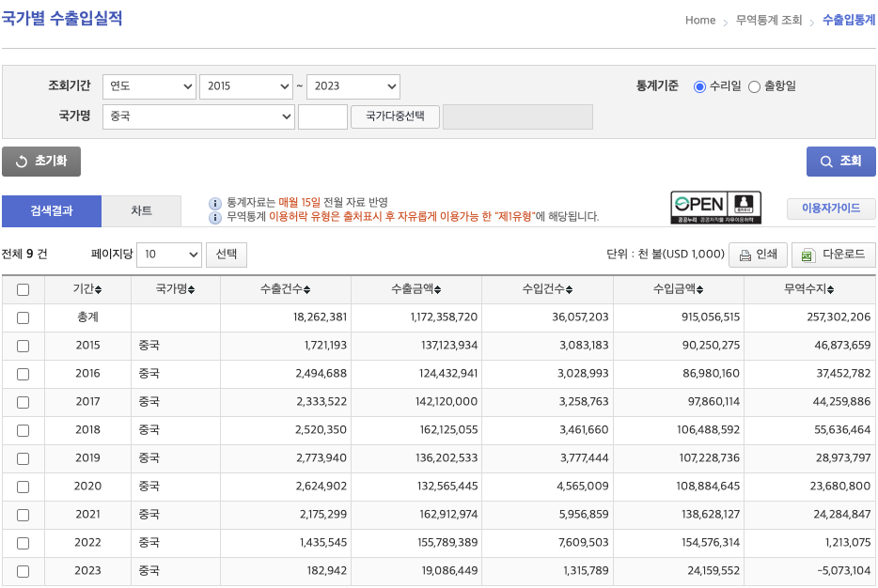Tick the 2015 row checkbox
Viewport: 878px width, 588px height.
pyautogui.click(x=23, y=347)
